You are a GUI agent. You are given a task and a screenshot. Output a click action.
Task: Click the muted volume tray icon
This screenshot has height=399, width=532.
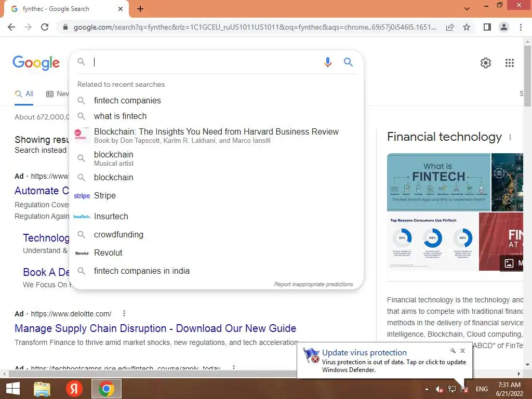pyautogui.click(x=440, y=389)
